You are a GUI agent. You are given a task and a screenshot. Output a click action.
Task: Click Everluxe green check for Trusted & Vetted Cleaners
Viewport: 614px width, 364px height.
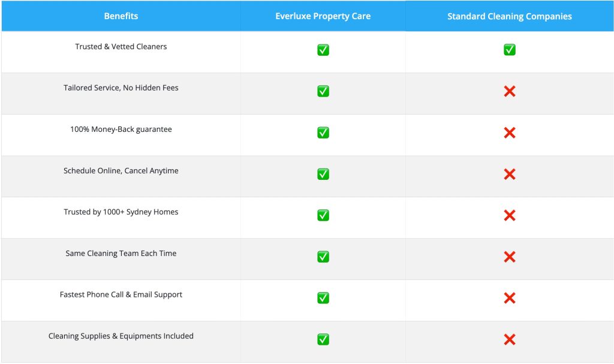323,50
